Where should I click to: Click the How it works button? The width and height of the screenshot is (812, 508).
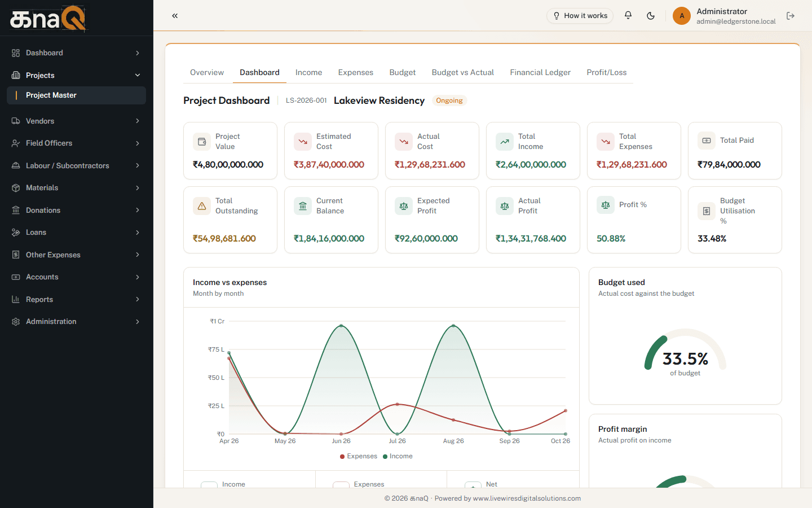(580, 16)
